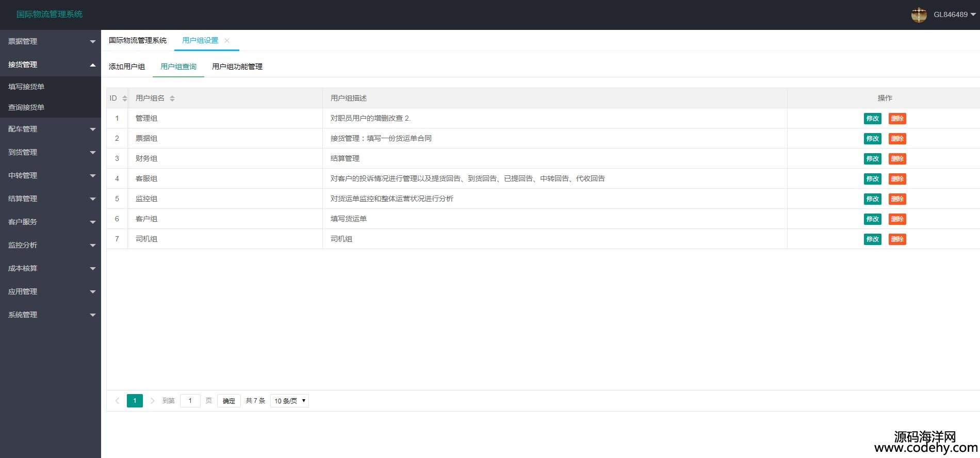This screenshot has height=458, width=980.
Task: Click 修改 for 客服组 row
Action: (x=872, y=179)
